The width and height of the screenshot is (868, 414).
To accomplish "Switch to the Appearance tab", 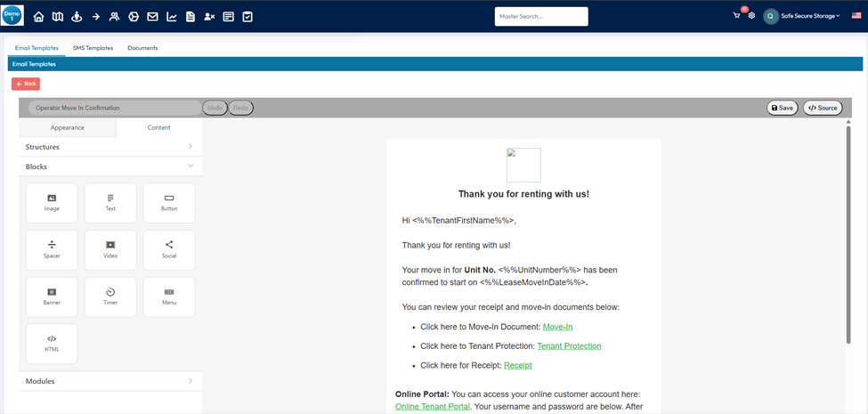I will (x=67, y=127).
